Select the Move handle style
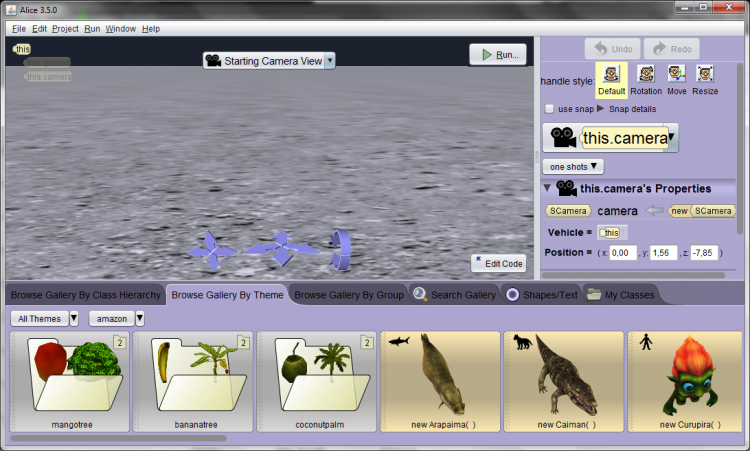750x451 pixels. pyautogui.click(x=677, y=80)
